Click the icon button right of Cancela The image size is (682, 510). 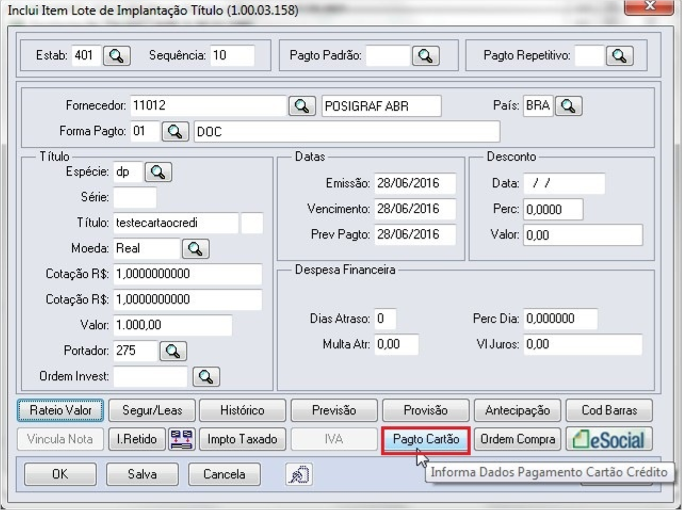click(x=299, y=474)
